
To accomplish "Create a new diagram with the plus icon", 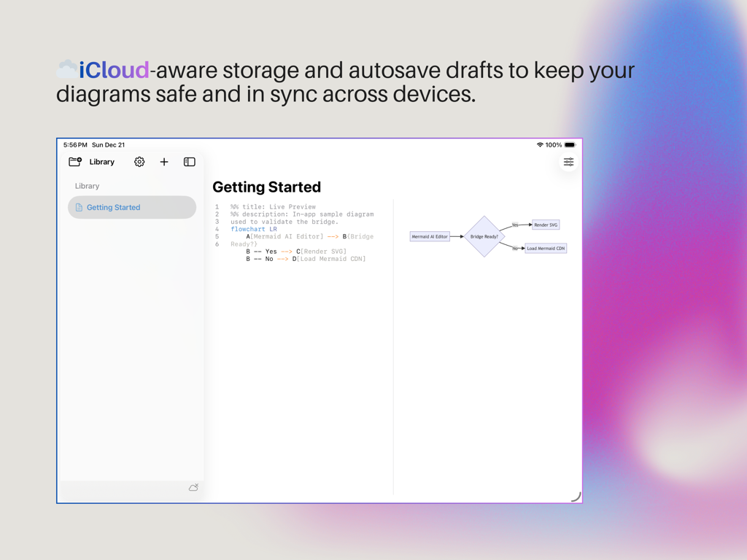I will tap(163, 162).
